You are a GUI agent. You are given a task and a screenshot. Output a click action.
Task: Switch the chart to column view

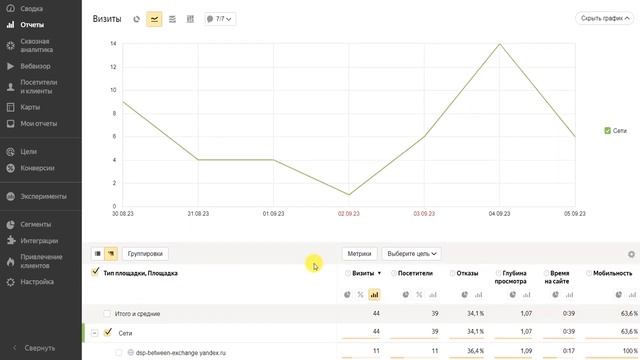click(x=190, y=19)
